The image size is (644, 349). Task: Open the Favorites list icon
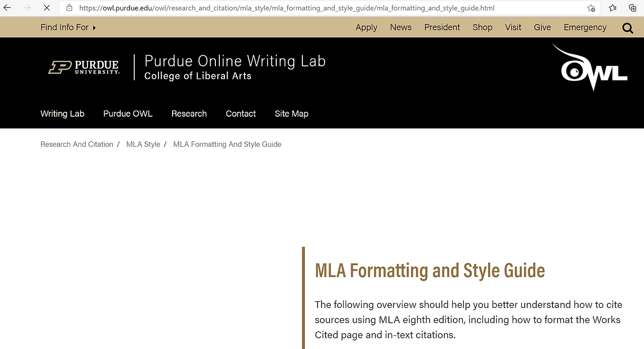(x=612, y=8)
